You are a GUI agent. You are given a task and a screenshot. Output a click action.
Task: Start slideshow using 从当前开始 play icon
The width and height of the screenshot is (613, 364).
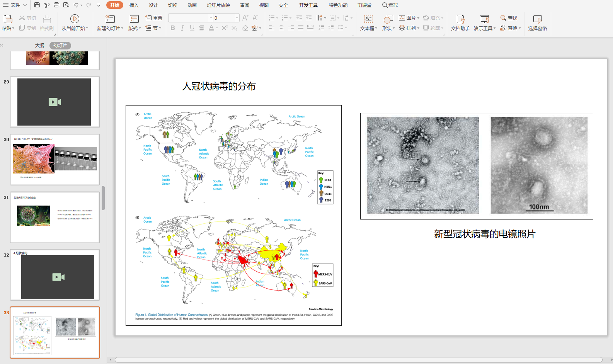(75, 19)
